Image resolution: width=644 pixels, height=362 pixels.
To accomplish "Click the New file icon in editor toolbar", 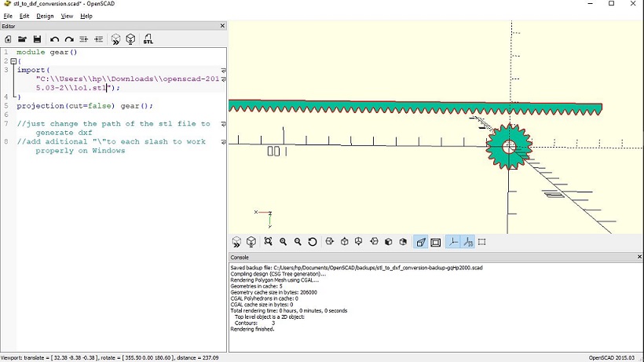I will (8, 39).
